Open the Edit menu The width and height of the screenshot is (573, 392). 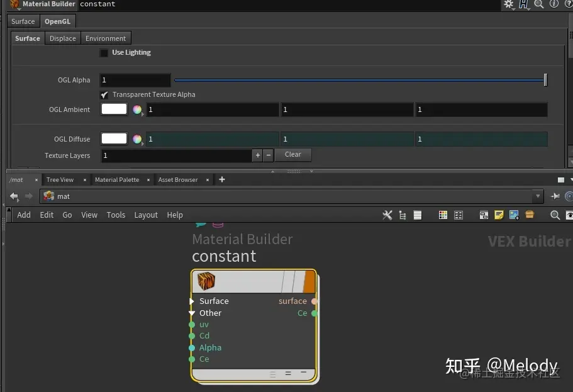coord(47,215)
